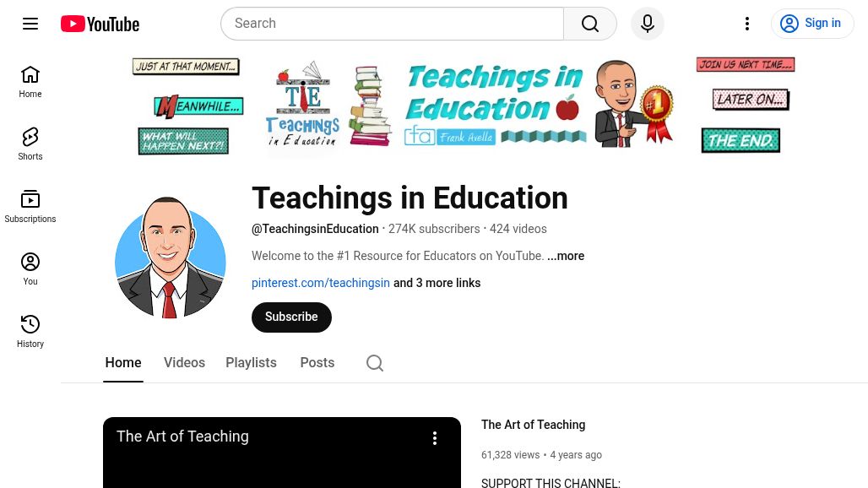
Task: Open watch History
Action: pyautogui.click(x=30, y=332)
